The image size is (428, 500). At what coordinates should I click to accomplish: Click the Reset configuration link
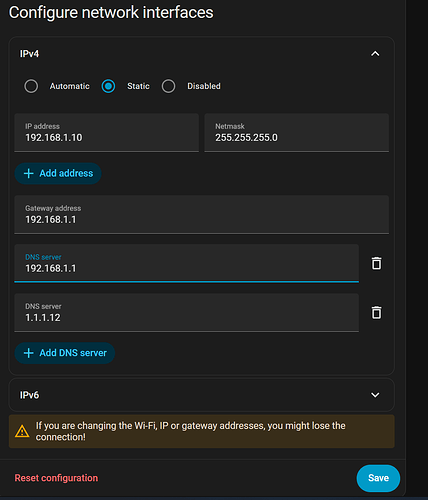point(56,478)
